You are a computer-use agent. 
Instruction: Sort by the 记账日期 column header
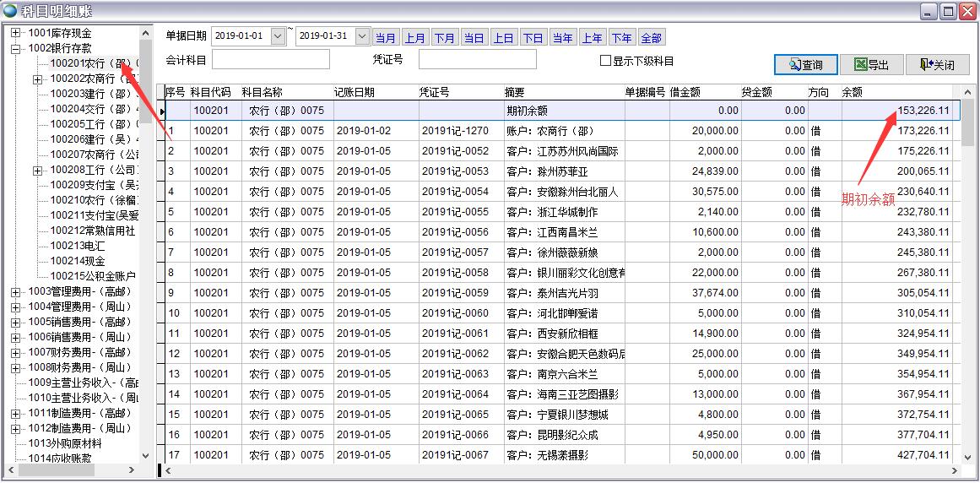(x=355, y=92)
